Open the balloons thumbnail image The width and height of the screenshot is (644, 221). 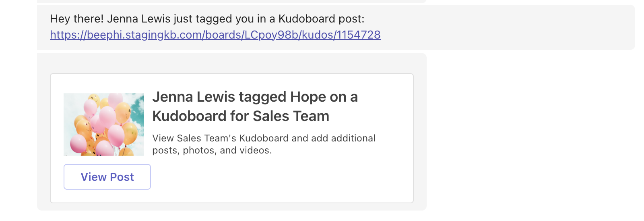pyautogui.click(x=104, y=125)
